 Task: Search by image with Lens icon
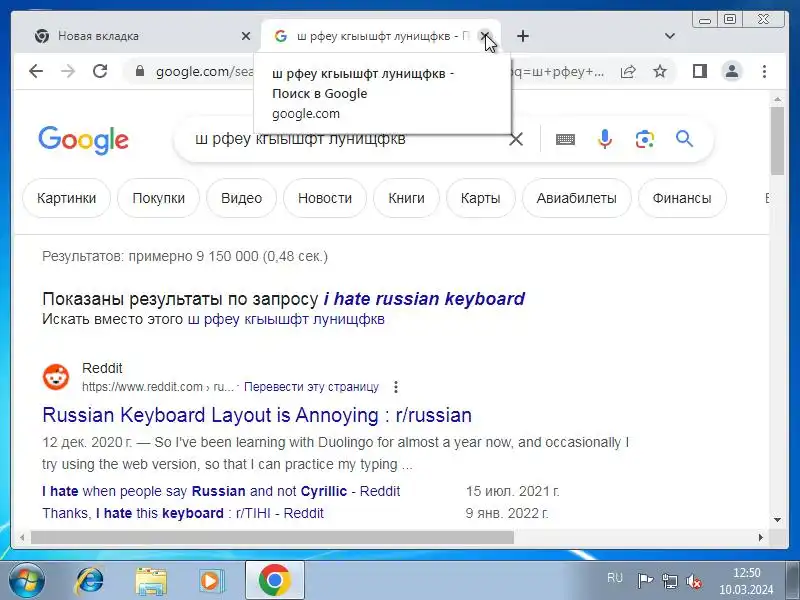[645, 139]
